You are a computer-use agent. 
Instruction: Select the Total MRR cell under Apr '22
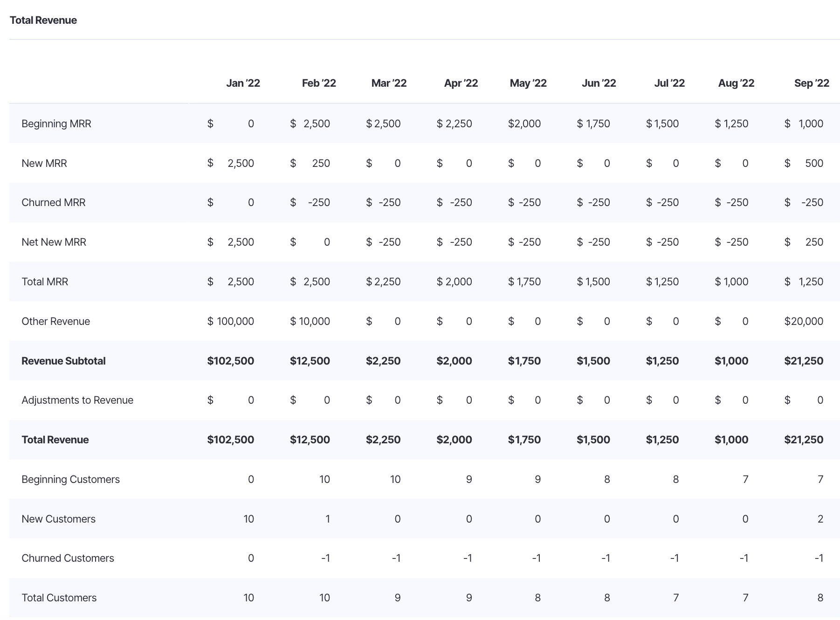454,282
